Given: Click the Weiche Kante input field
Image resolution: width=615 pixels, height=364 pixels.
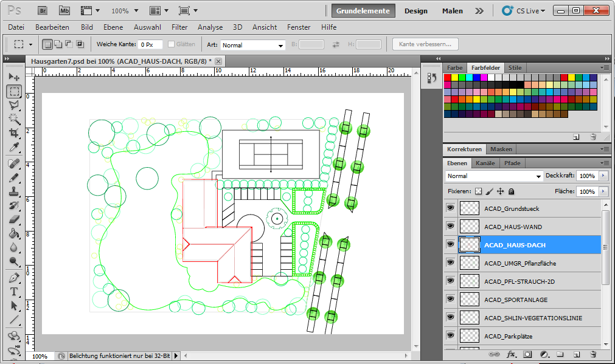Looking at the screenshot, I should click(150, 44).
